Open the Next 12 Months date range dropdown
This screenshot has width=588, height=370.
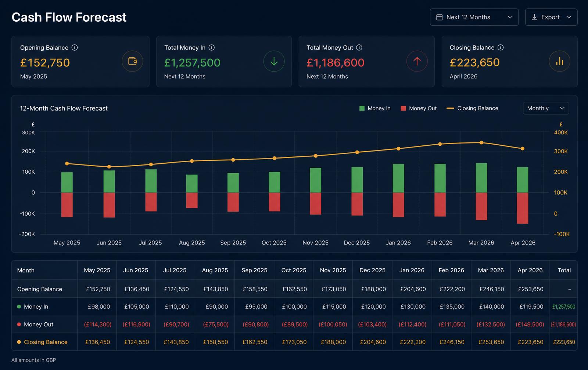[x=474, y=17]
